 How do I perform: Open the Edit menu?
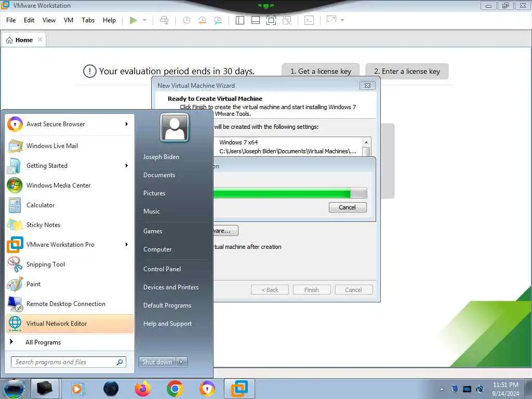[x=29, y=20]
